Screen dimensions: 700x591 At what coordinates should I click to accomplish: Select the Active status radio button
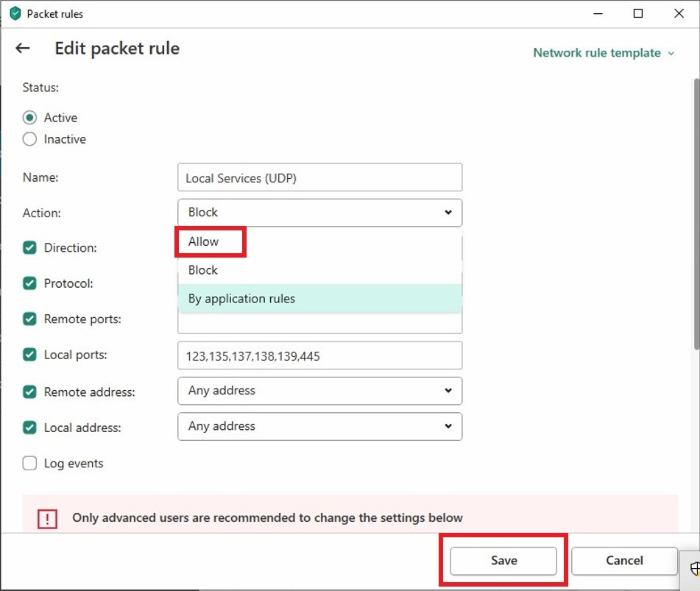[x=30, y=118]
